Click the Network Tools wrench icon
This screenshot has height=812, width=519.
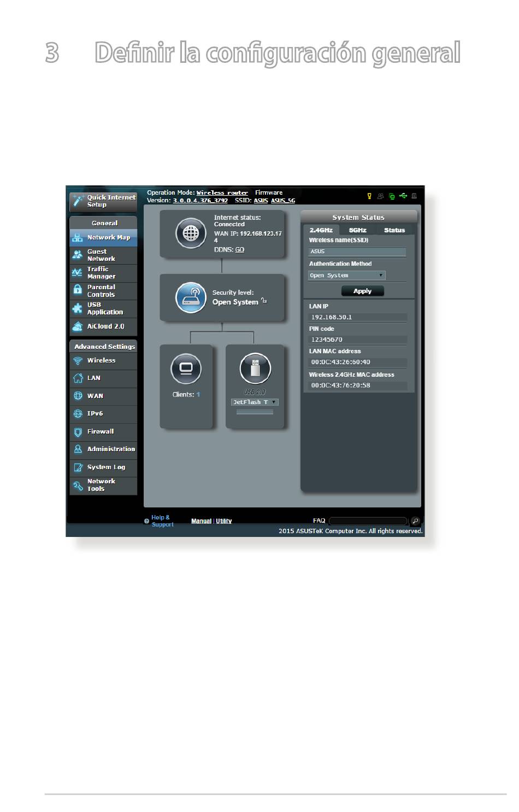click(x=78, y=486)
